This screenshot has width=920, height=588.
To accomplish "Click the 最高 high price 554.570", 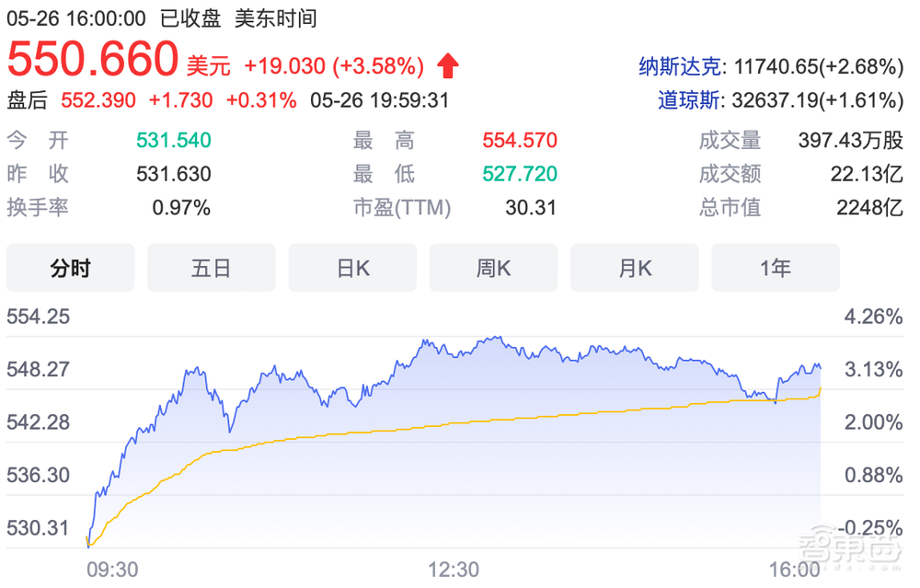I will tap(520, 140).
